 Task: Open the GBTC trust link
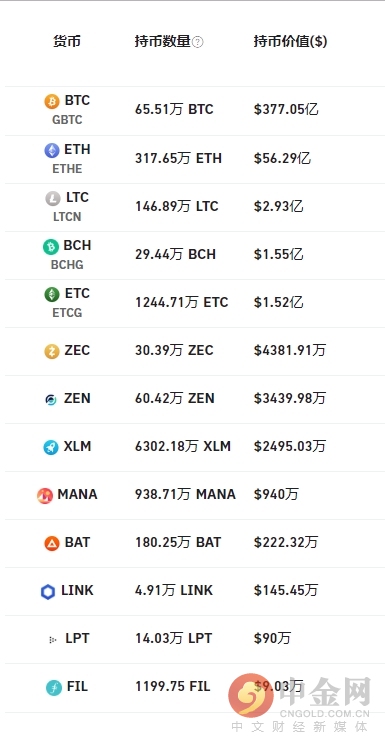click(x=67, y=120)
